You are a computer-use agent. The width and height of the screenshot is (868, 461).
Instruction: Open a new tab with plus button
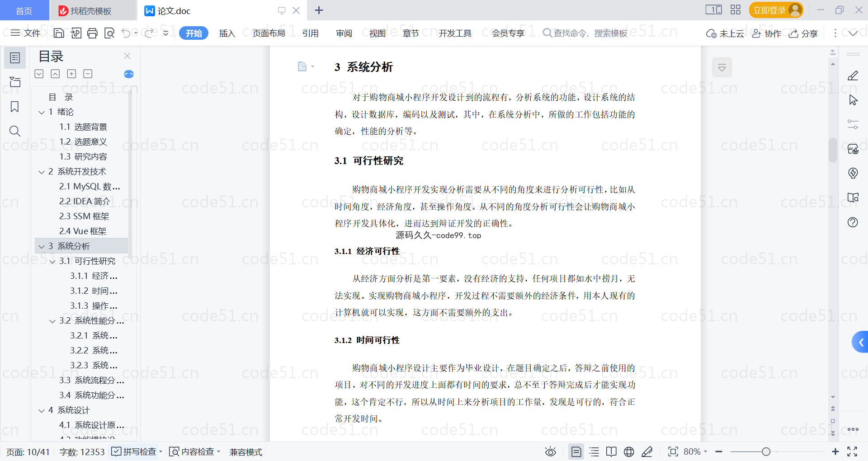pyautogui.click(x=319, y=10)
